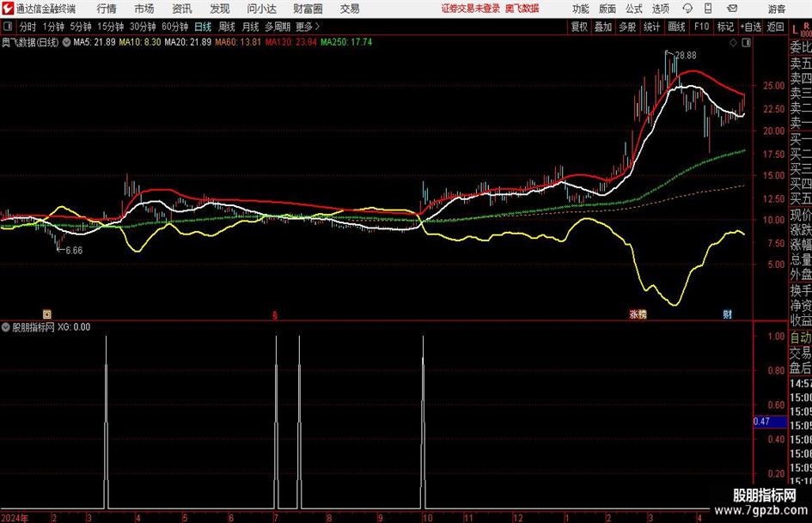Click the XG: 0.00 indicator value
Image resolution: width=812 pixels, height=523 pixels.
74,327
